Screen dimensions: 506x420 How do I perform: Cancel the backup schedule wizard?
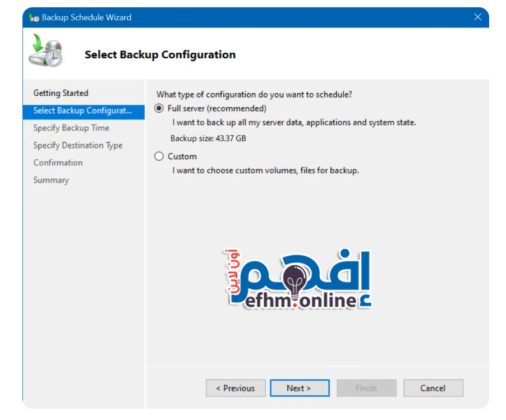click(x=433, y=388)
